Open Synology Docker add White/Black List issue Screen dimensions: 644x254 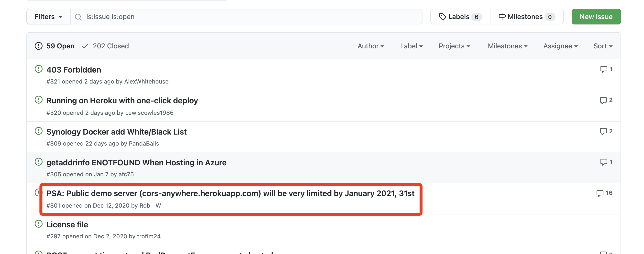[116, 132]
